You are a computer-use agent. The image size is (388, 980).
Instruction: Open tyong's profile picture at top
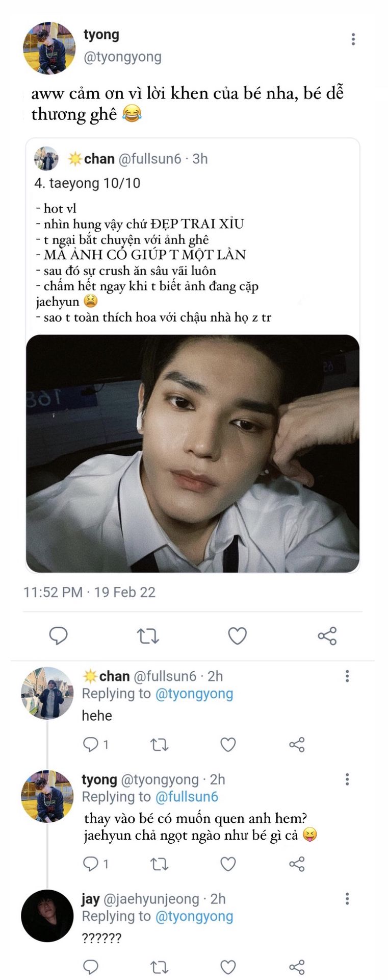click(x=49, y=48)
